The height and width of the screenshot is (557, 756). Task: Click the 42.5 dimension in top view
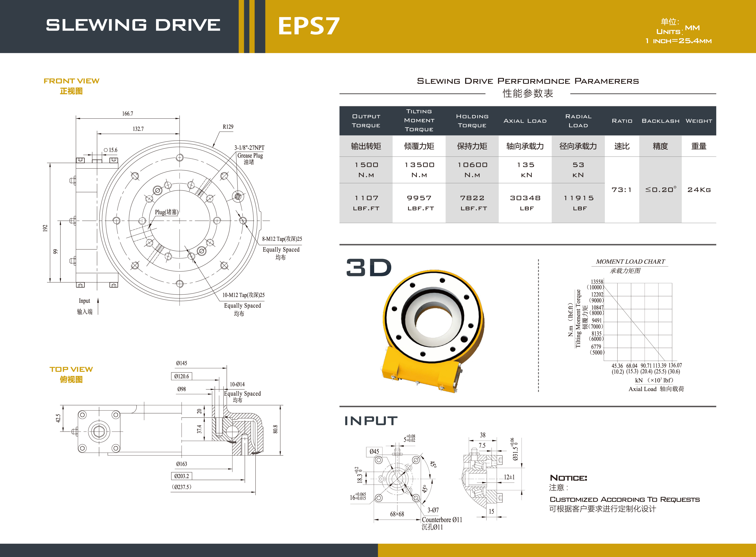tap(58, 418)
